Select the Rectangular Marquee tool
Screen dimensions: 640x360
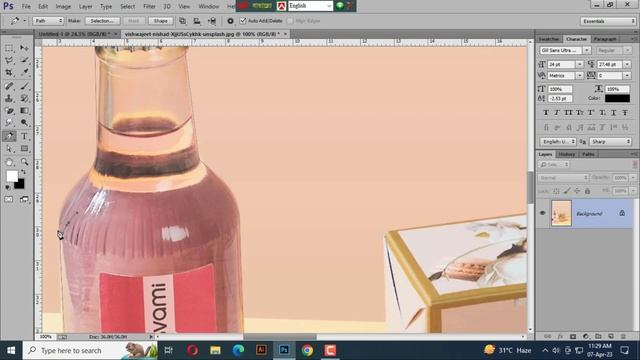point(9,48)
